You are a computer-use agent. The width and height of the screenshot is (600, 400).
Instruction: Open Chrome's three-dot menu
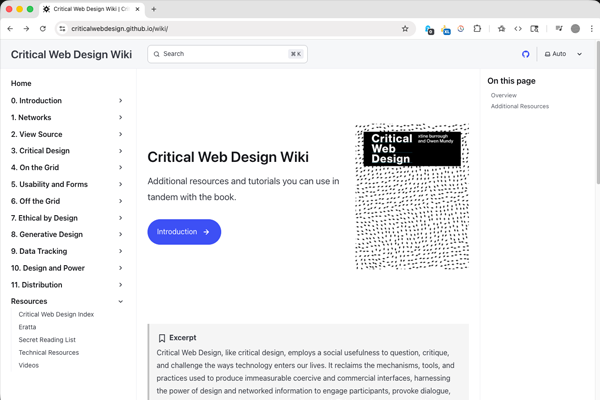[591, 29]
